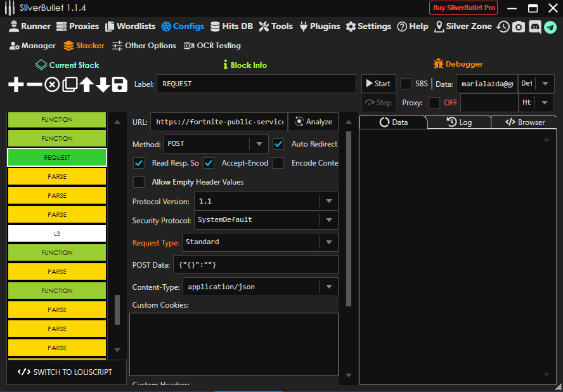Click in the POST Data input field
This screenshot has width=563, height=392.
pos(255,265)
